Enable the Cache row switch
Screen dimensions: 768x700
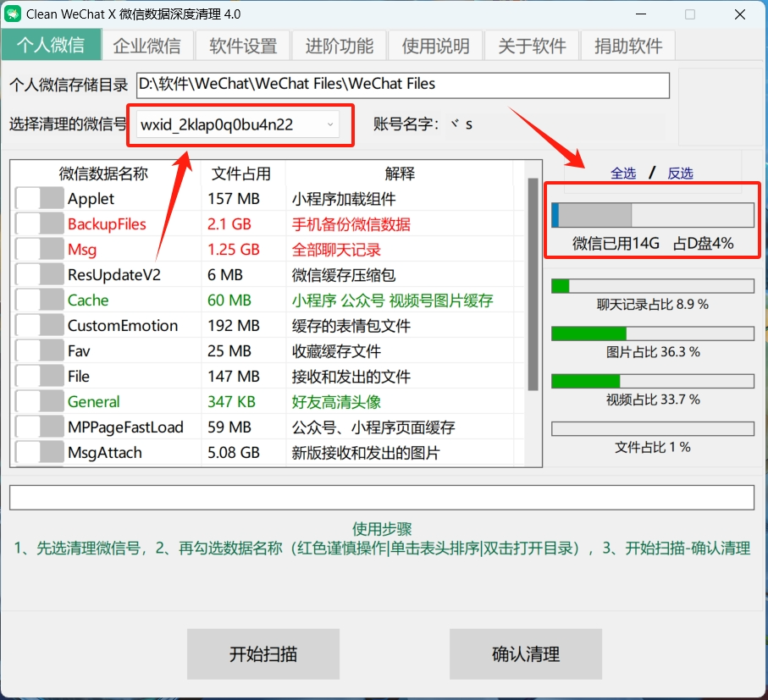(x=40, y=300)
